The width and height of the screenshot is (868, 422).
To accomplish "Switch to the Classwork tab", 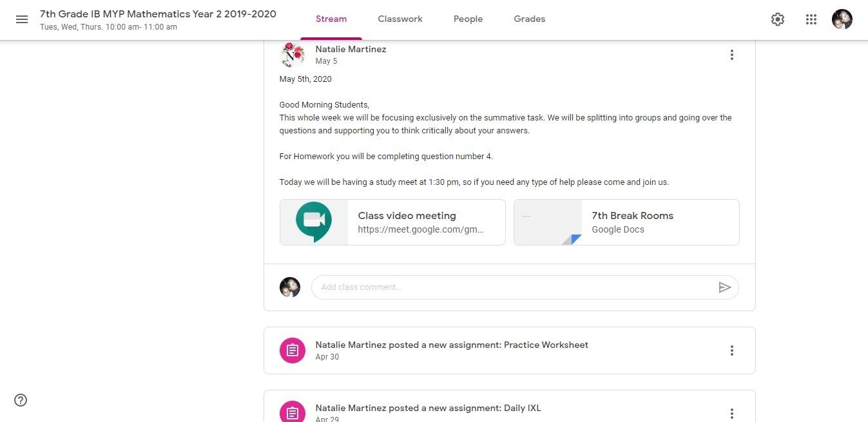I will click(x=400, y=19).
